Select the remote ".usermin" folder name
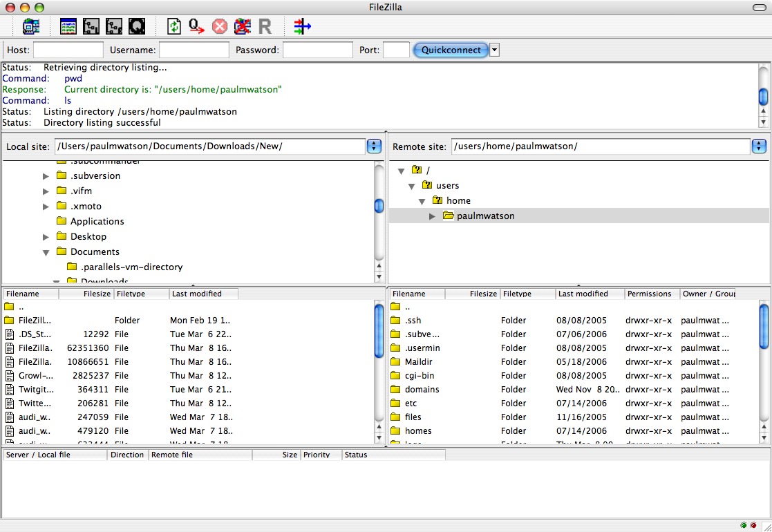This screenshot has height=532, width=772. (x=422, y=348)
